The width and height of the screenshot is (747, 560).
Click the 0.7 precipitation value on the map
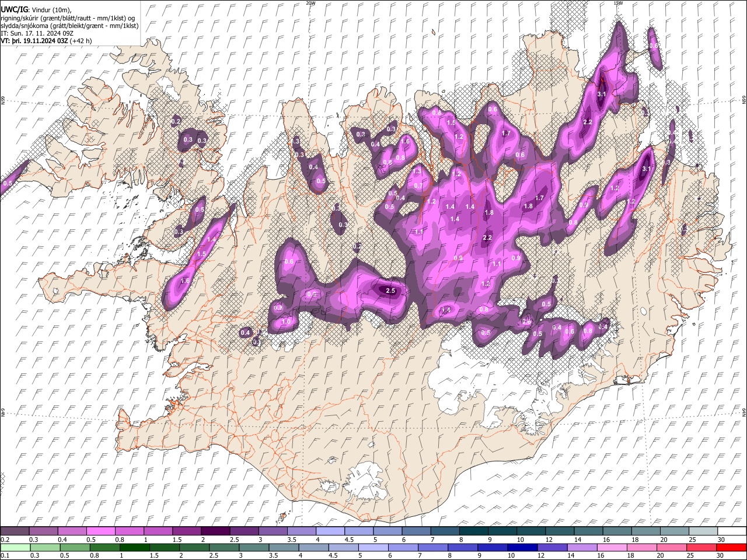[x=418, y=185]
